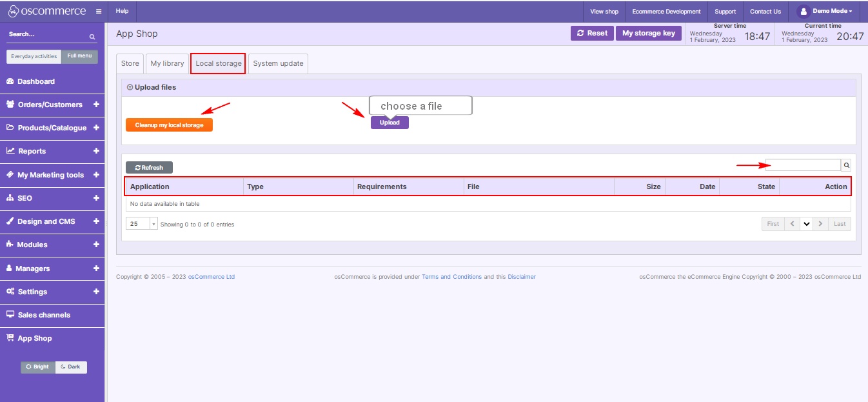The image size is (868, 402).
Task: Switch to the Store tab
Action: (x=130, y=63)
